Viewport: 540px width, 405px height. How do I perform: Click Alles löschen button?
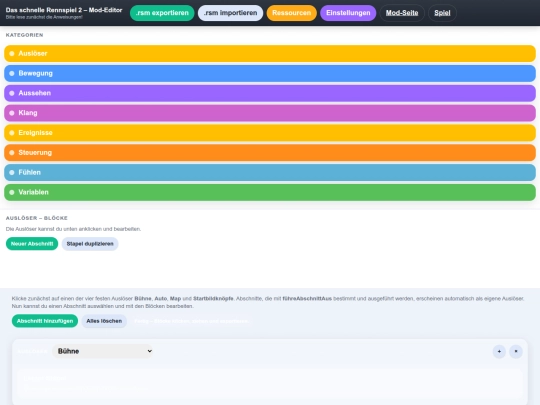[104, 321]
